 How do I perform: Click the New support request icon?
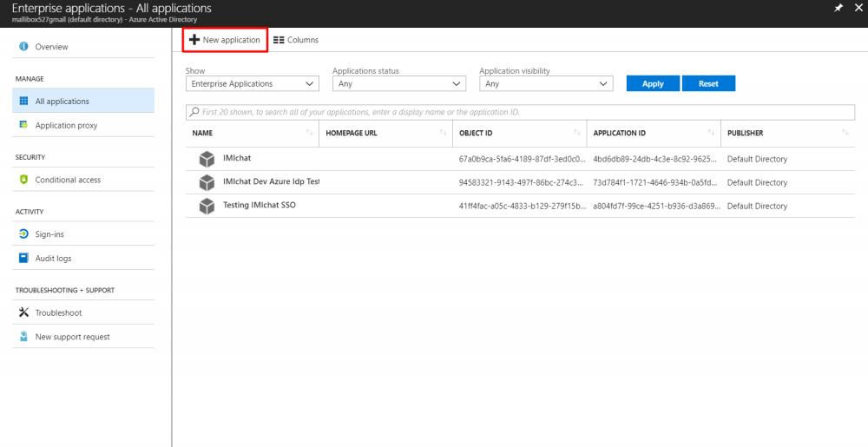pos(23,337)
